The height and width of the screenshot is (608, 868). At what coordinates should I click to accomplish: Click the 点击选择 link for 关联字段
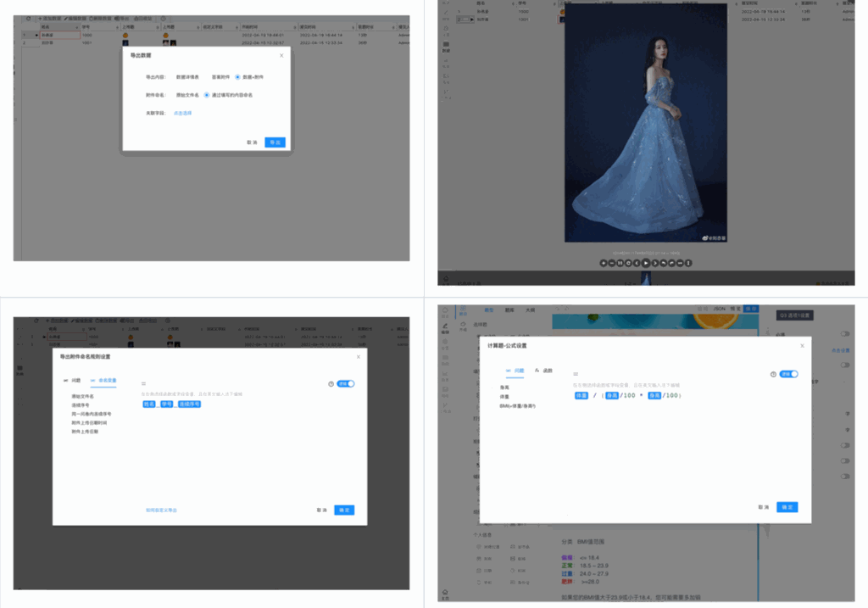click(183, 113)
